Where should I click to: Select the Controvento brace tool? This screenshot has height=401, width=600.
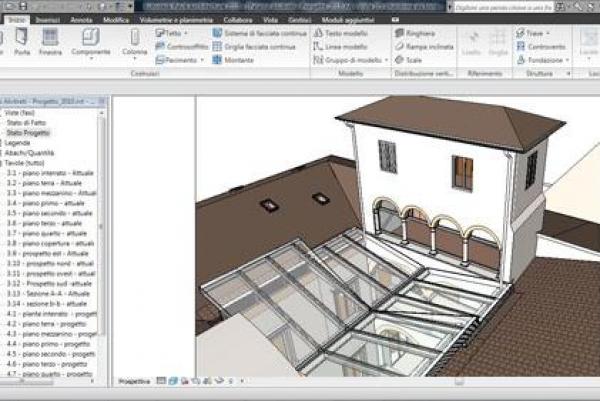(x=545, y=46)
